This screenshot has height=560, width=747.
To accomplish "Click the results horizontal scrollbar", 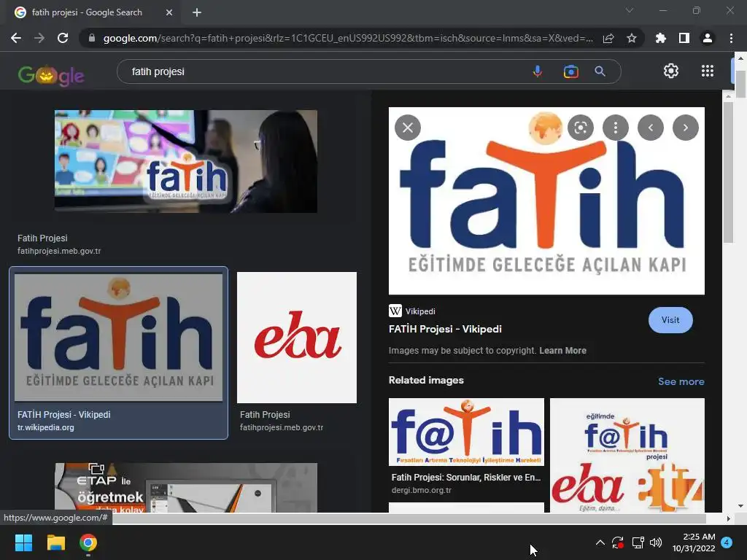I will 409,518.
